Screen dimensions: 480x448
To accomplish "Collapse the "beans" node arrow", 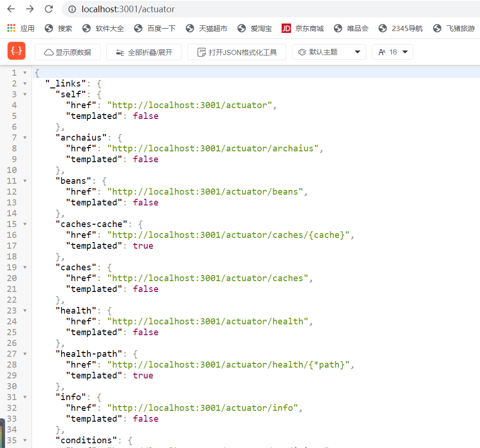I will [25, 181].
